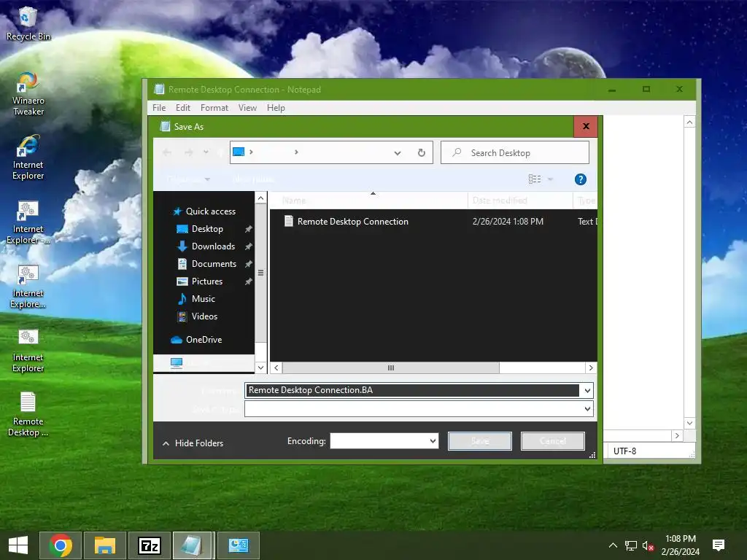
Task: Click the This PC icon in address bar
Action: pyautogui.click(x=239, y=152)
